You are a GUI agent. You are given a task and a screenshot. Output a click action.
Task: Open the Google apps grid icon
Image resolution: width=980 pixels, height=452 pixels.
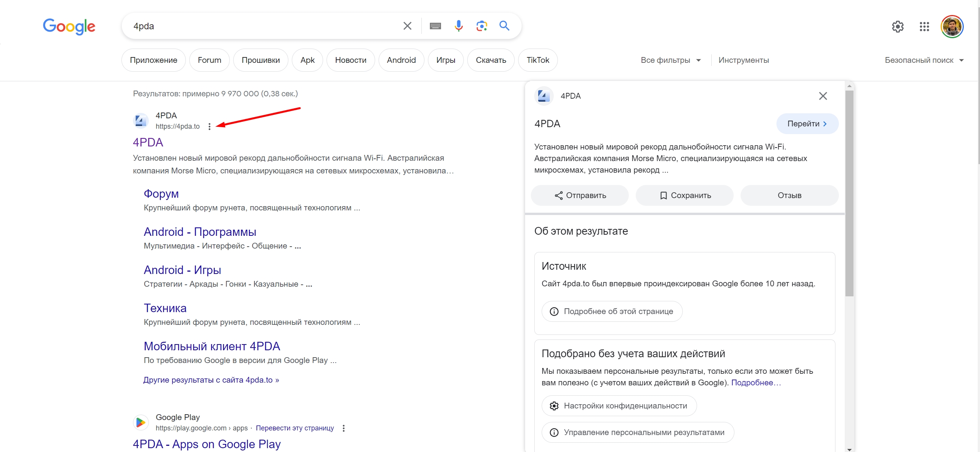pyautogui.click(x=924, y=27)
